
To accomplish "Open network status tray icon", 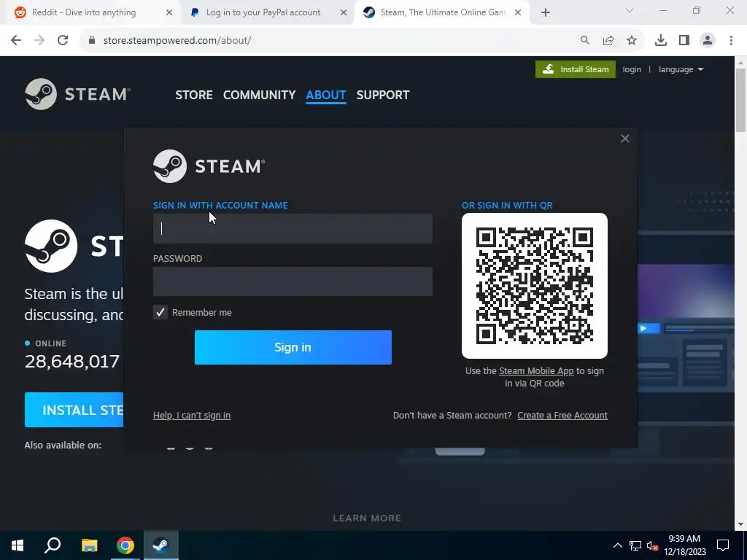I will [635, 545].
